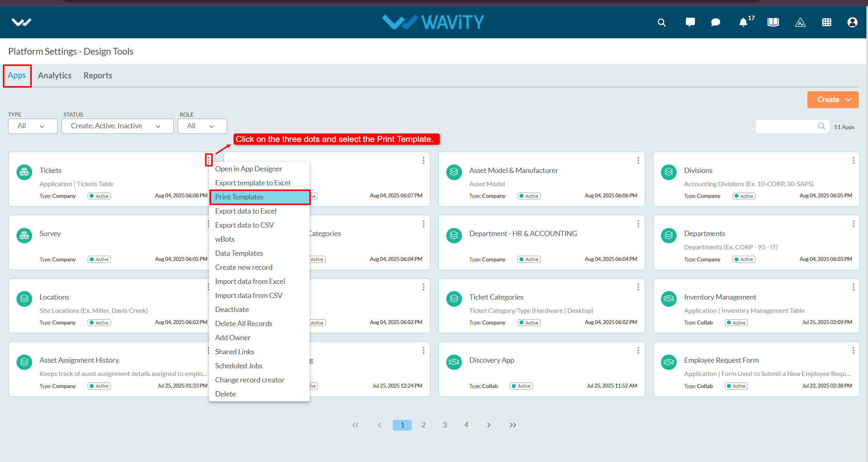Open the TYPE filter dropdown
The height and width of the screenshot is (462, 868).
click(x=33, y=126)
